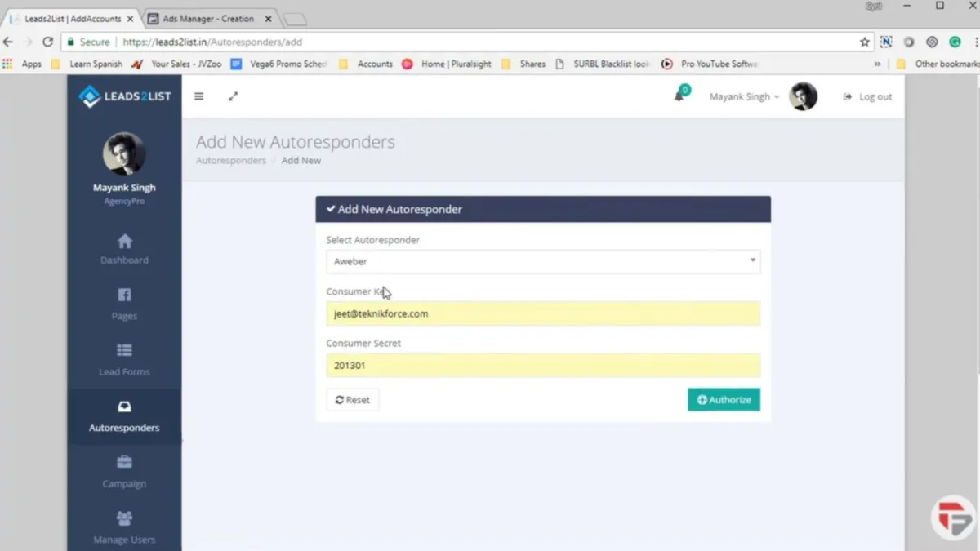The height and width of the screenshot is (551, 980).
Task: Click the Add New Autoresponder panel header
Action: (543, 209)
